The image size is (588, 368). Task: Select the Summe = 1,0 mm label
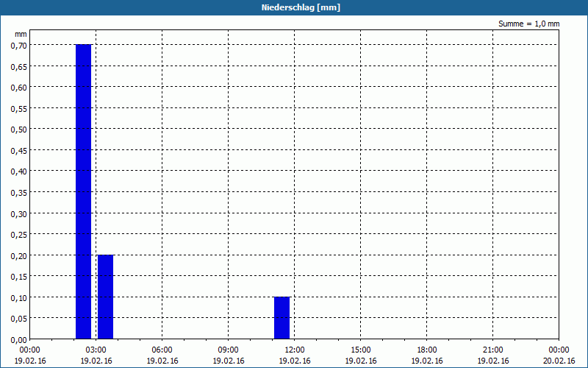[x=528, y=24]
